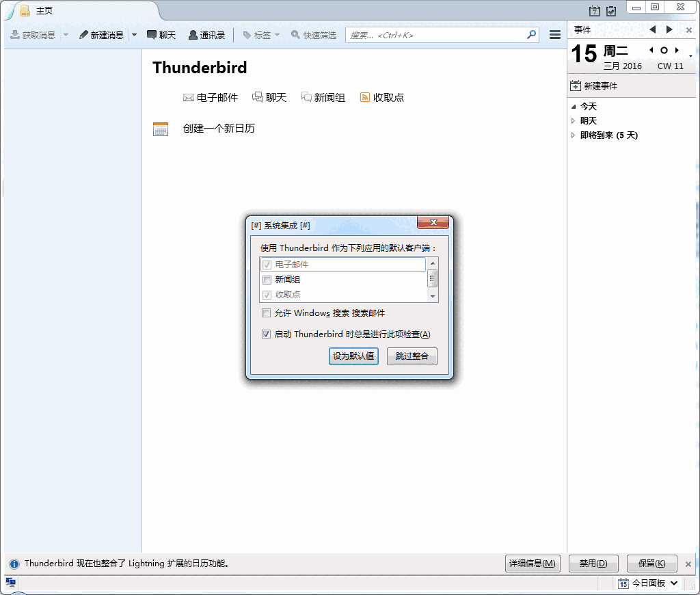
Task: Go to the next day in today pane
Action: pyautogui.click(x=677, y=50)
